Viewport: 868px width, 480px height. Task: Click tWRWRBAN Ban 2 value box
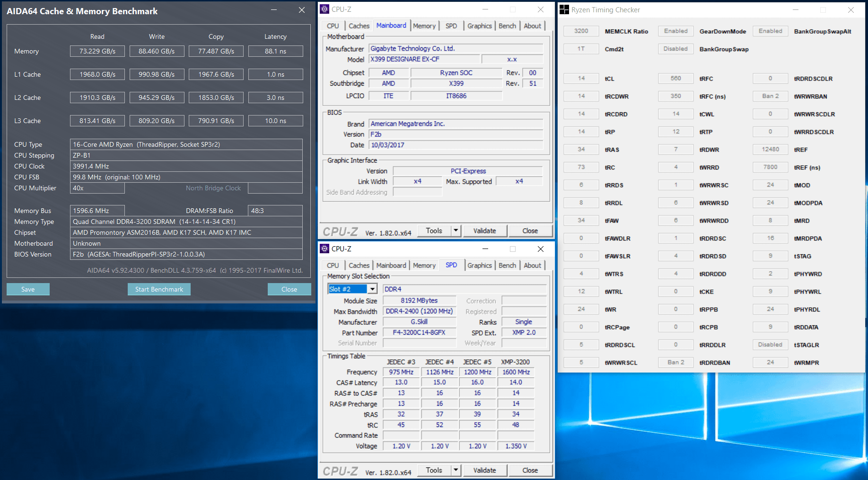771,96
